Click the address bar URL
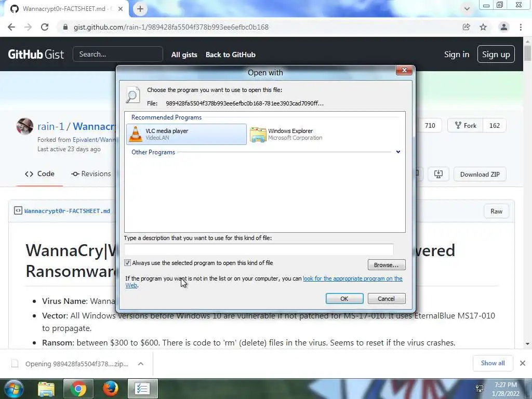532x399 pixels. point(171,27)
